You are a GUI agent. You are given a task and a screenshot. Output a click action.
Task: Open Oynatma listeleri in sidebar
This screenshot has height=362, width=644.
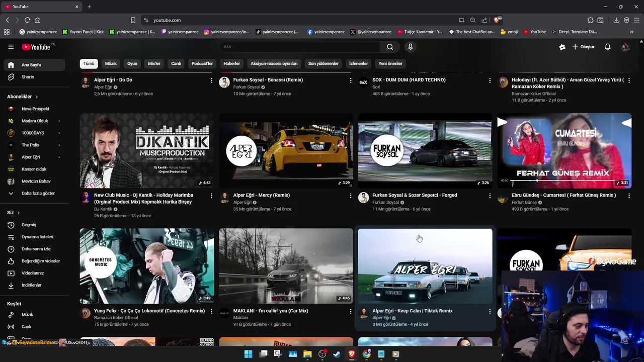pyautogui.click(x=34, y=237)
